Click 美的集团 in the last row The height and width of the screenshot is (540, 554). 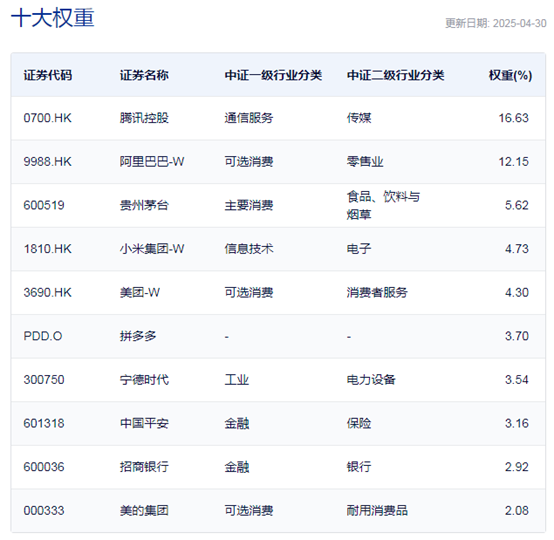coord(144,511)
